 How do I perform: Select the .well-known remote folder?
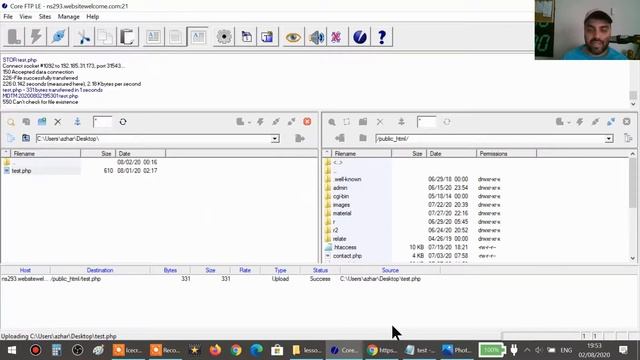(347, 179)
